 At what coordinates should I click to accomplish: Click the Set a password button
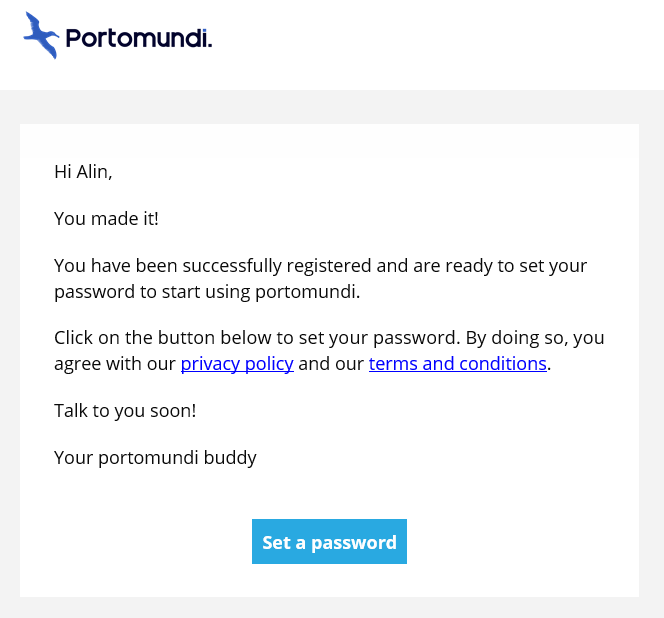(329, 541)
